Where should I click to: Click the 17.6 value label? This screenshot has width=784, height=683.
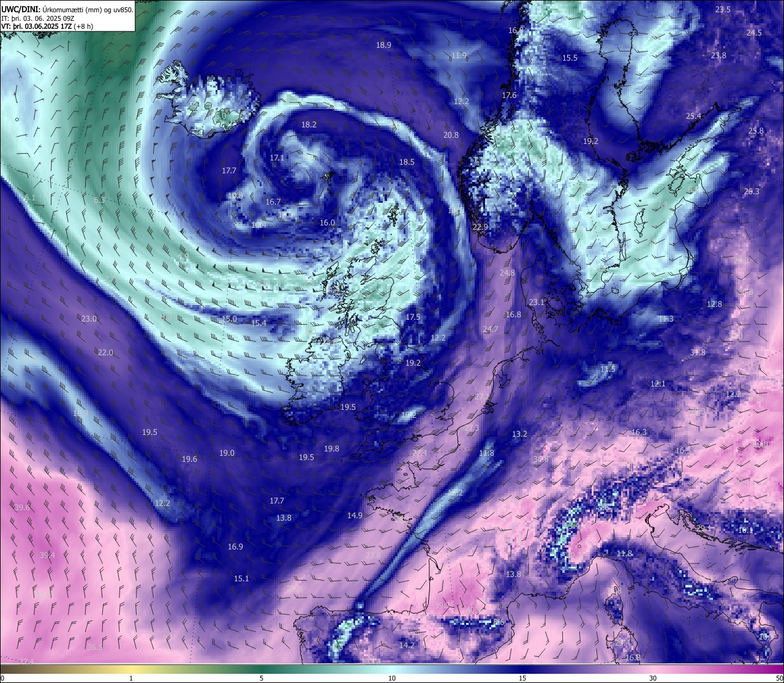(x=509, y=96)
